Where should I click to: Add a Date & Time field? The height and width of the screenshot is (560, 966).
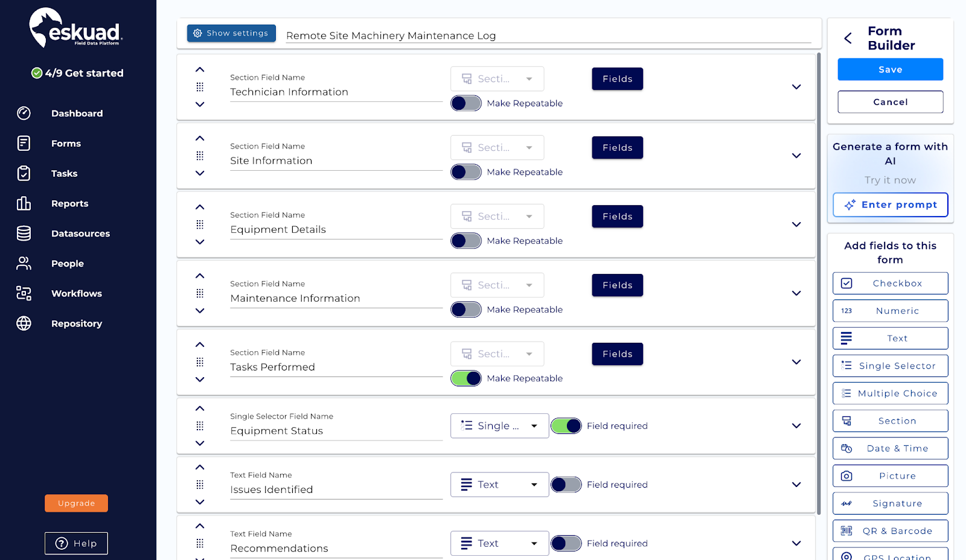(890, 448)
